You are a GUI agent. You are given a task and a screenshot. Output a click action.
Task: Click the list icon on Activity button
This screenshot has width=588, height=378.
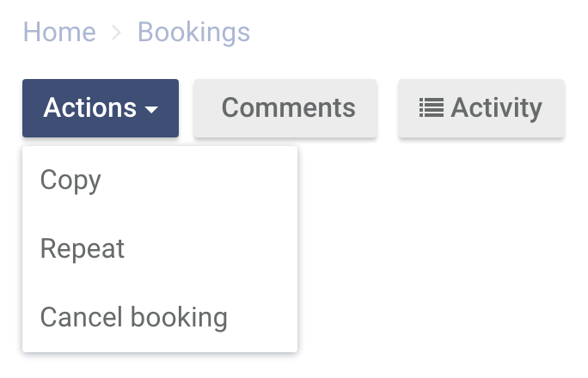coord(432,107)
